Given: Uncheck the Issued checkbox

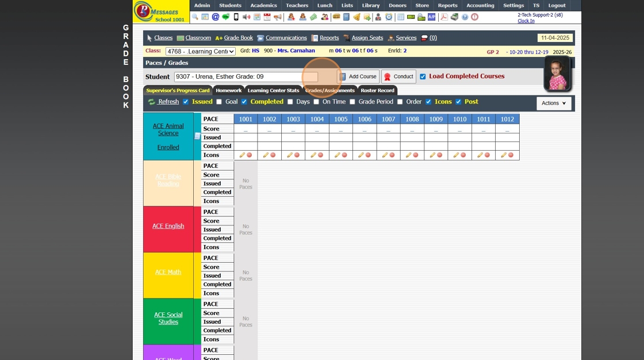Looking at the screenshot, I should coord(186,102).
